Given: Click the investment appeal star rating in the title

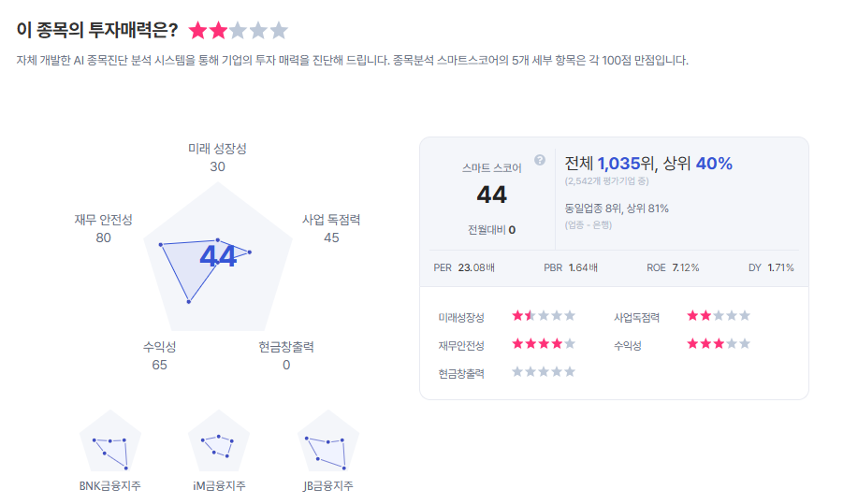Looking at the screenshot, I should (x=238, y=31).
